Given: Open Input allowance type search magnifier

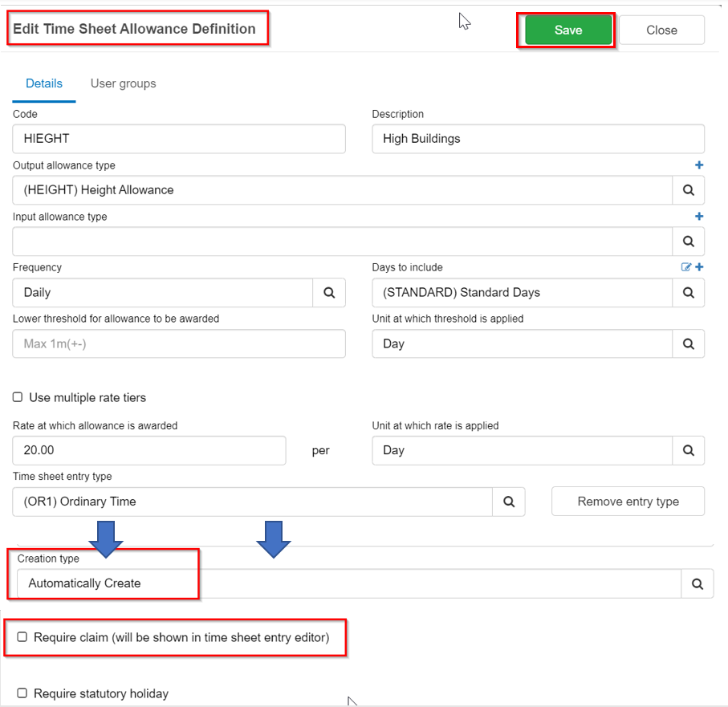Looking at the screenshot, I should pos(688,242).
